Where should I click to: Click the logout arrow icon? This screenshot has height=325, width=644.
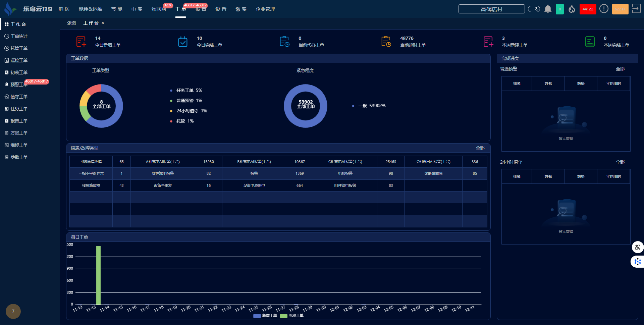636,9
